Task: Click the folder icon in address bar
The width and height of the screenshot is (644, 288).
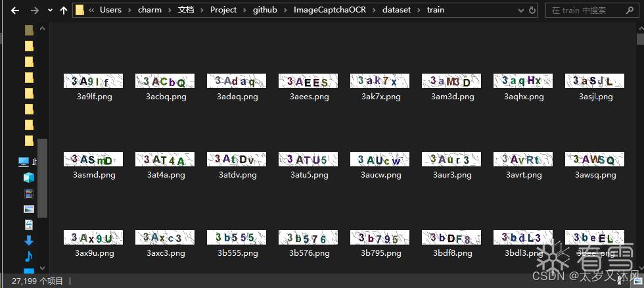Action: click(80, 10)
